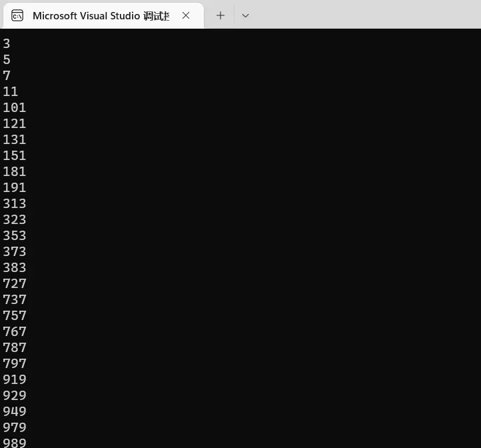This screenshot has width=481, height=448.
Task: Click the output number 727
Action: tap(15, 283)
